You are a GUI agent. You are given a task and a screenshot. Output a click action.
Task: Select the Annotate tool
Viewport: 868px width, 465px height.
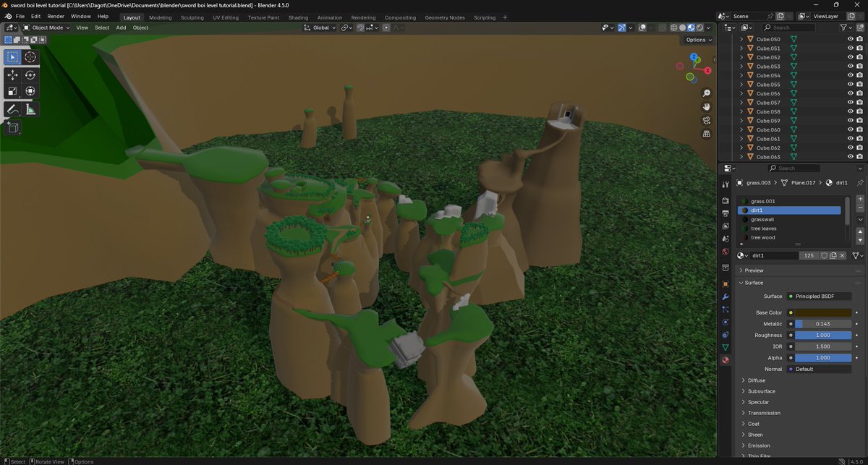[x=12, y=109]
